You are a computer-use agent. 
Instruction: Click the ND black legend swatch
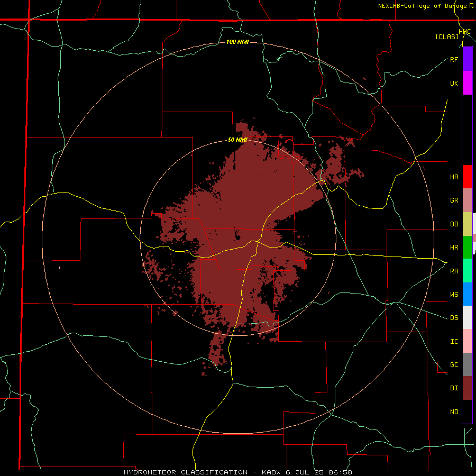[x=467, y=411]
